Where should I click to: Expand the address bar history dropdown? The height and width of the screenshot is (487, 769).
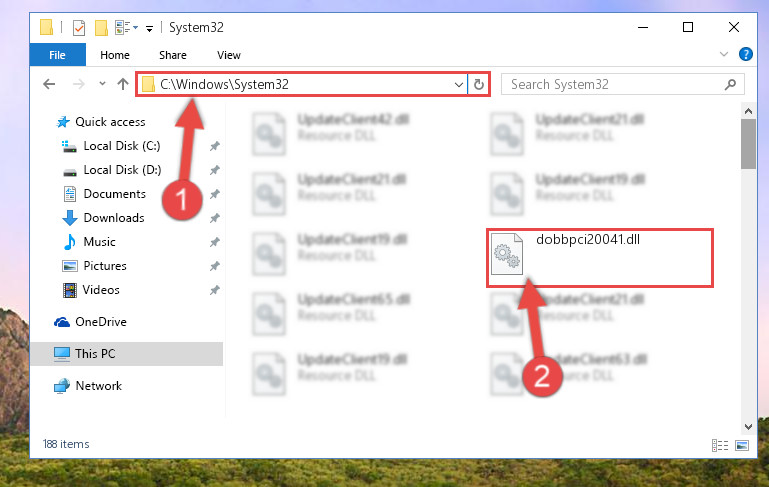click(459, 84)
